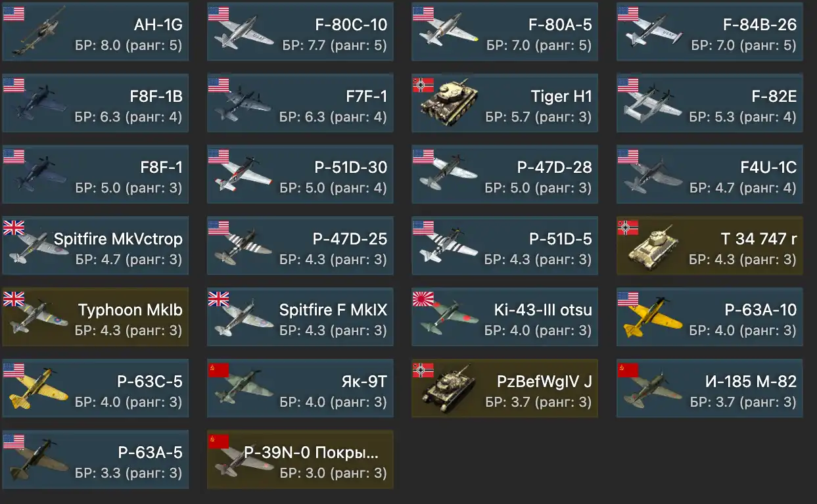Screen dimensions: 817x504
Task: Select the Як-9Т vehicle card
Action: click(300, 389)
